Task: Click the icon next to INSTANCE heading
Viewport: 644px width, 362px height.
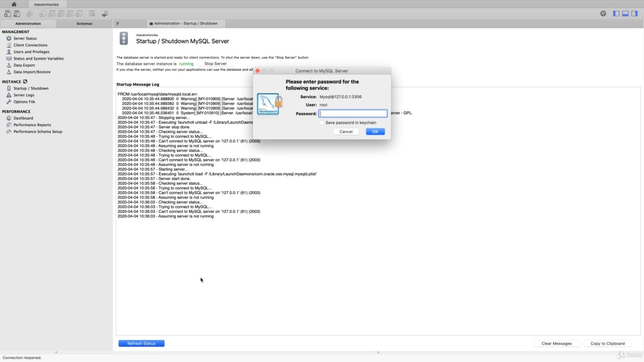Action: click(25, 81)
